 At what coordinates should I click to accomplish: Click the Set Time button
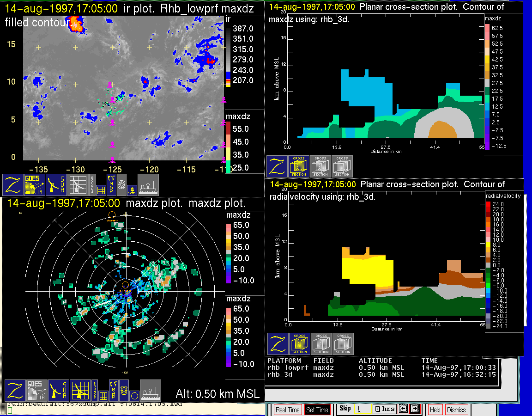[x=317, y=410]
